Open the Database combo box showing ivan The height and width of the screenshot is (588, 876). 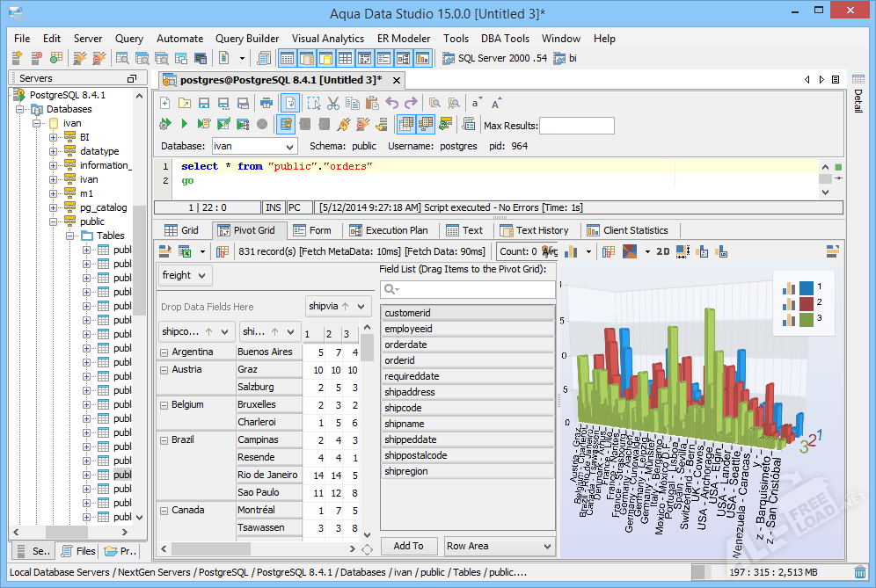pos(254,146)
